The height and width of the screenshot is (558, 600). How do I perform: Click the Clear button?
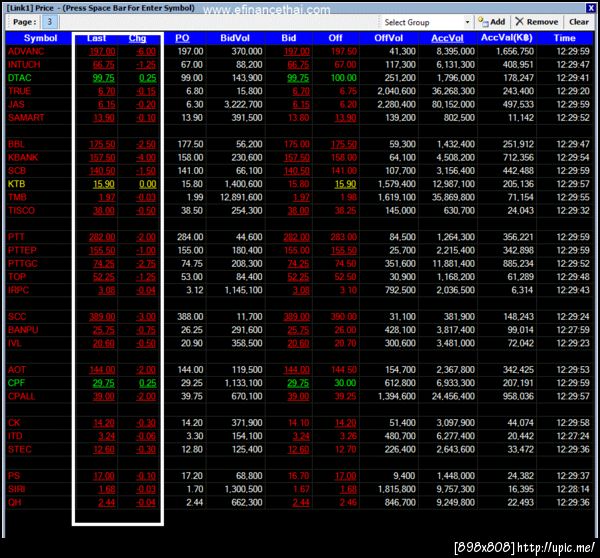579,22
